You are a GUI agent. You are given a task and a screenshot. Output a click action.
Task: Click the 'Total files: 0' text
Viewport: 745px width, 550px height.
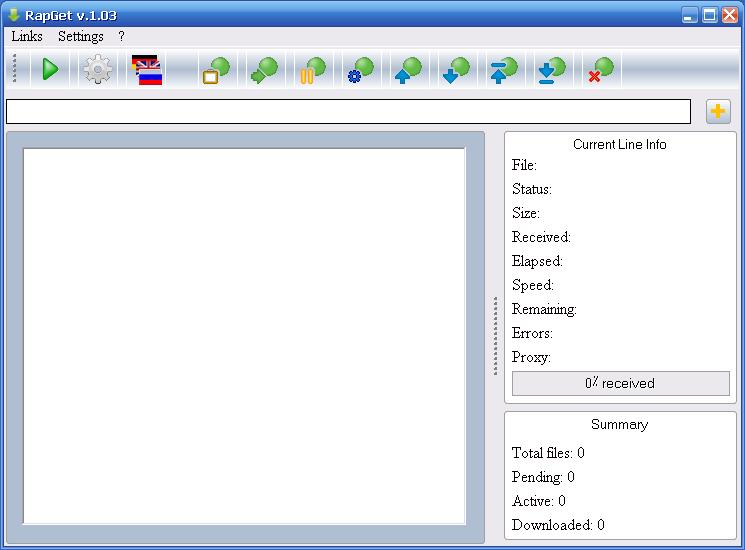(548, 453)
